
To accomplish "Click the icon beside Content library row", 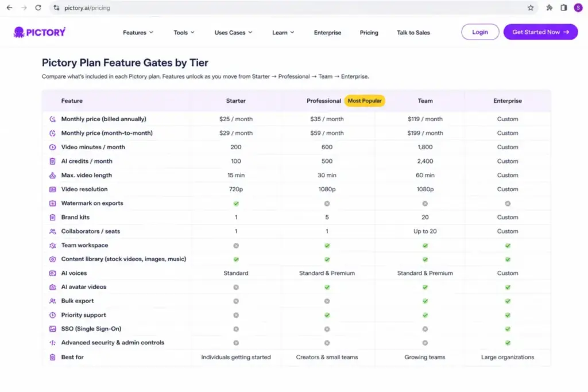I will point(52,259).
